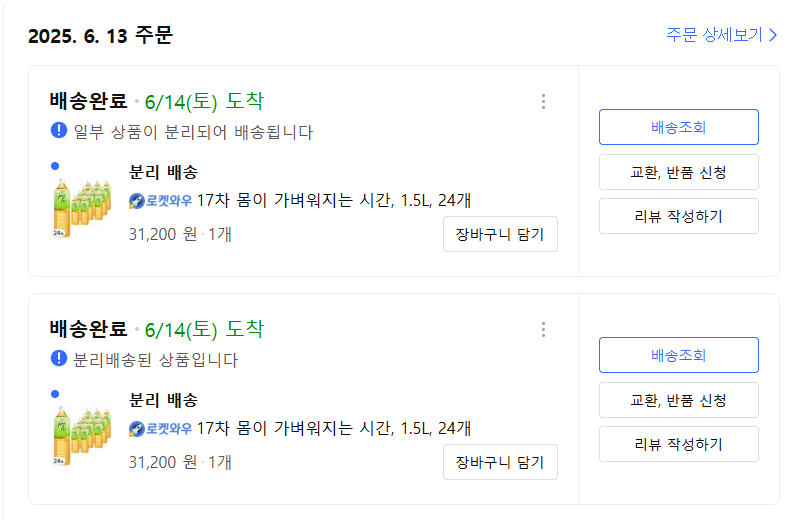Add first item with 장바구니 담기
The height and width of the screenshot is (520, 794).
point(500,234)
